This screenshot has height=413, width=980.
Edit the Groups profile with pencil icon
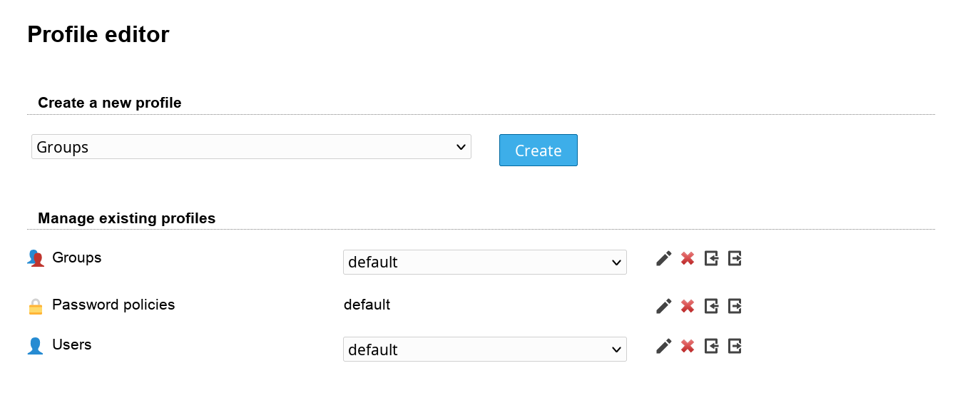tap(663, 258)
